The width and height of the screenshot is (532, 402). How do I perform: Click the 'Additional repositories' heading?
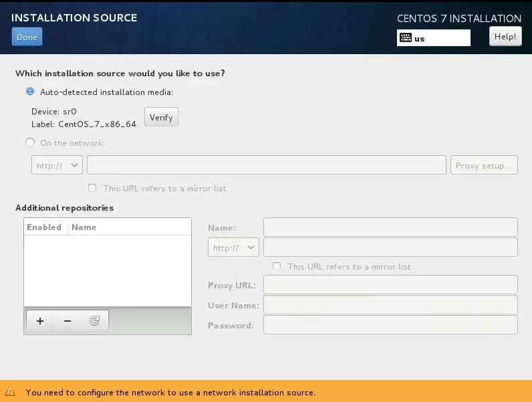pyautogui.click(x=64, y=208)
